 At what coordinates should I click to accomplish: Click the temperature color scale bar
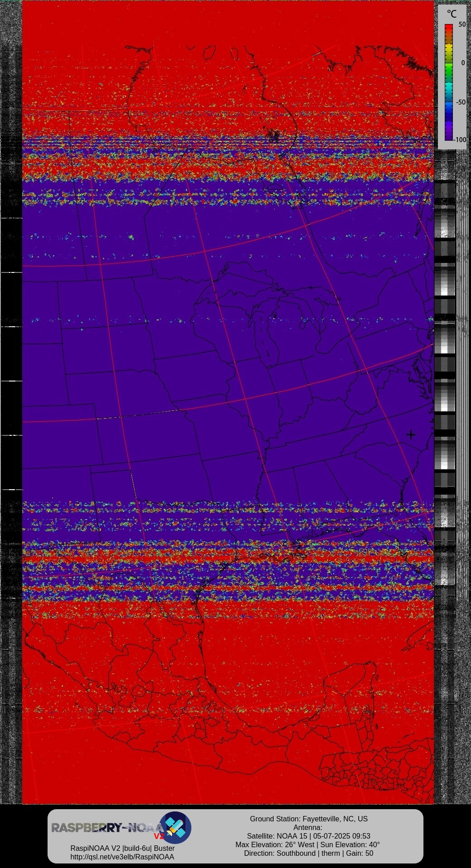point(449,82)
